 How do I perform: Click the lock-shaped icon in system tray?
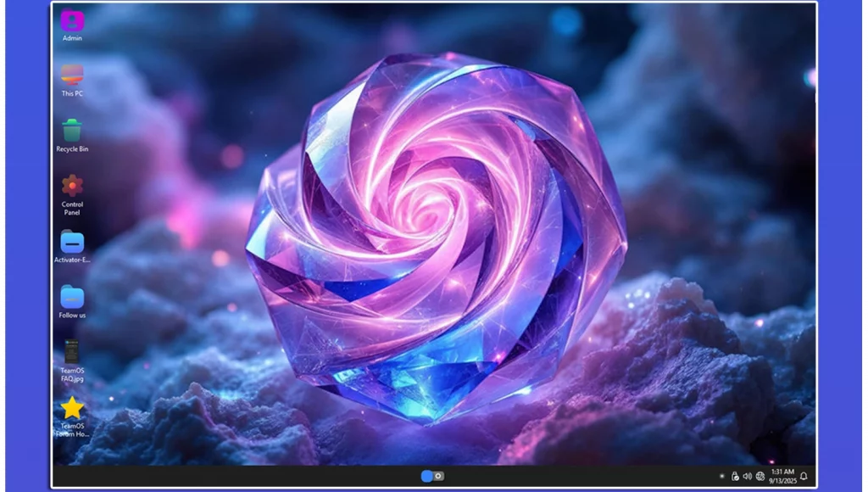point(734,476)
